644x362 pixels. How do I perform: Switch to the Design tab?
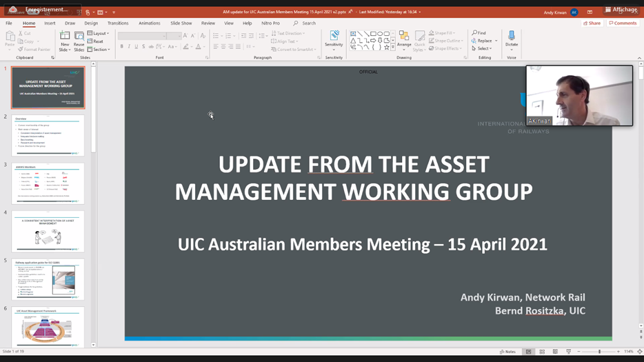pos(91,23)
